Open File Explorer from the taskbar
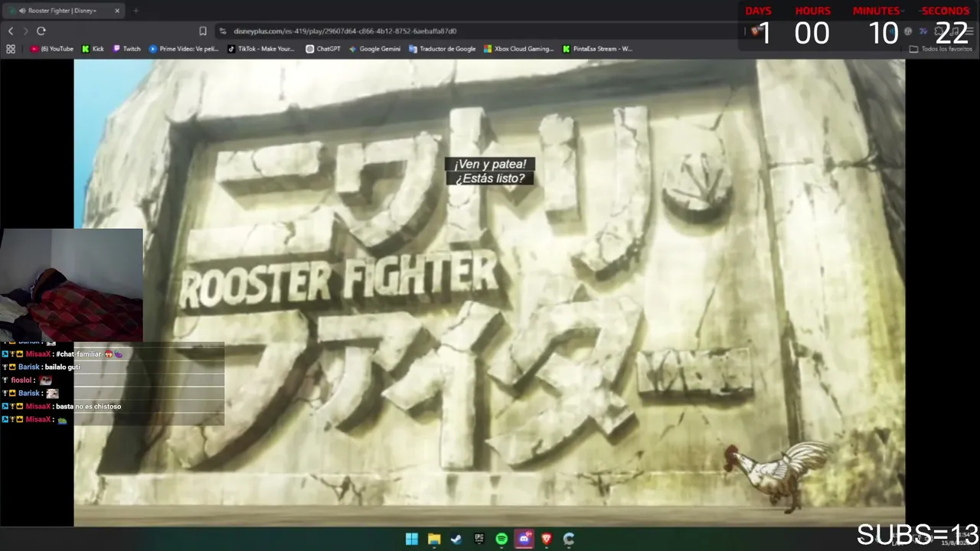This screenshot has width=980, height=551. point(433,539)
